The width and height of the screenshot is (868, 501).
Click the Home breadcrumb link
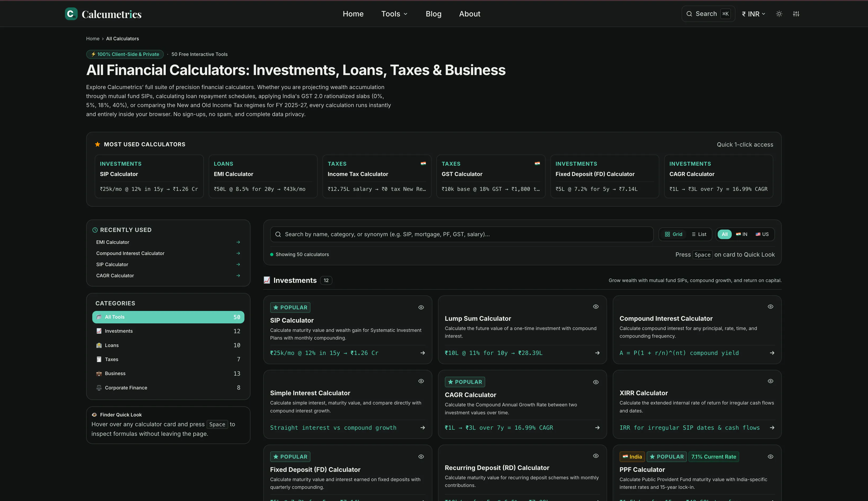93,38
